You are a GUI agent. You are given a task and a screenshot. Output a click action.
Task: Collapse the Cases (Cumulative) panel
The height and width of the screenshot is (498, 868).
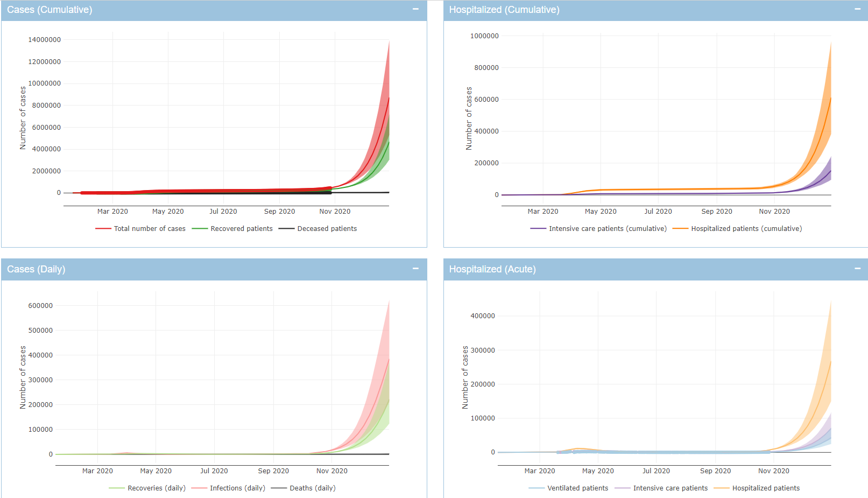tap(415, 9)
